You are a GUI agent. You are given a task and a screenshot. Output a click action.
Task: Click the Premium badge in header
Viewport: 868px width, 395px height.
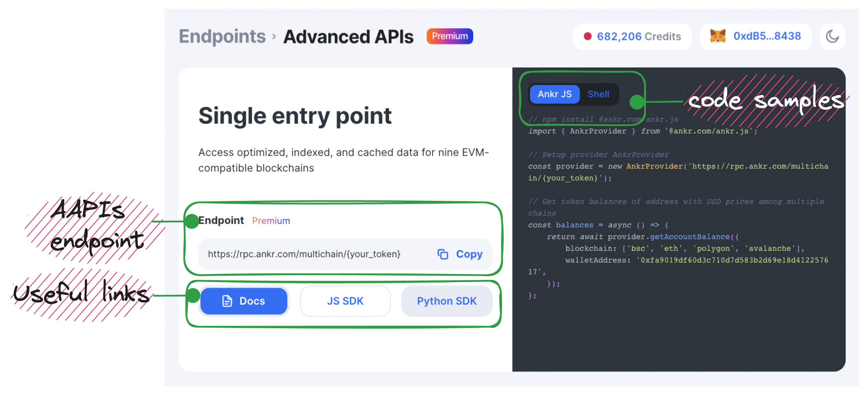click(450, 36)
